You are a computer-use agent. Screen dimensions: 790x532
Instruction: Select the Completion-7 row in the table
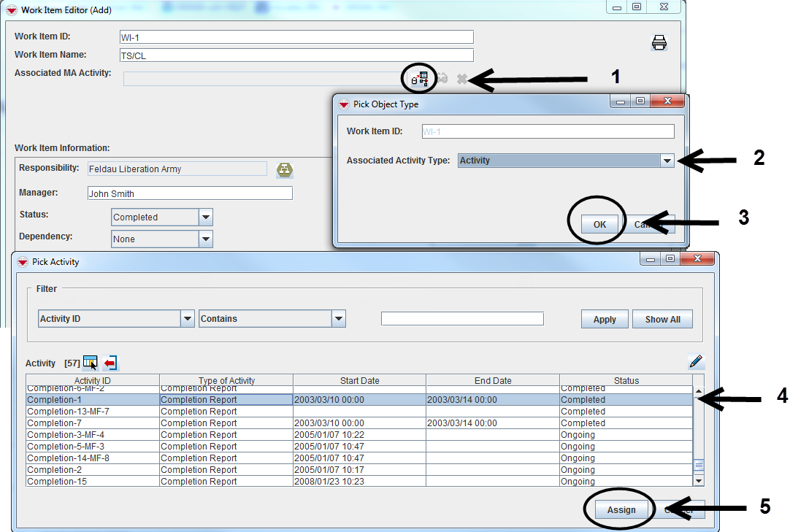93,423
